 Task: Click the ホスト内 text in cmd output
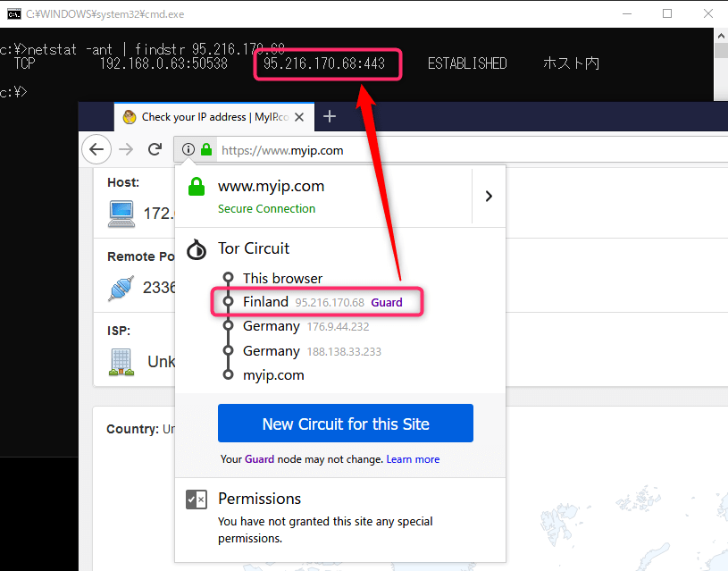[x=571, y=63]
